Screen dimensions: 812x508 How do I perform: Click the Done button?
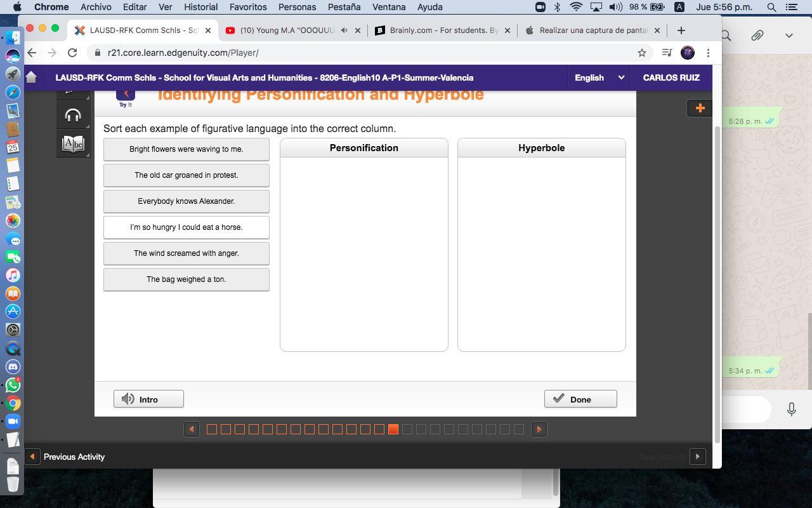(x=580, y=399)
